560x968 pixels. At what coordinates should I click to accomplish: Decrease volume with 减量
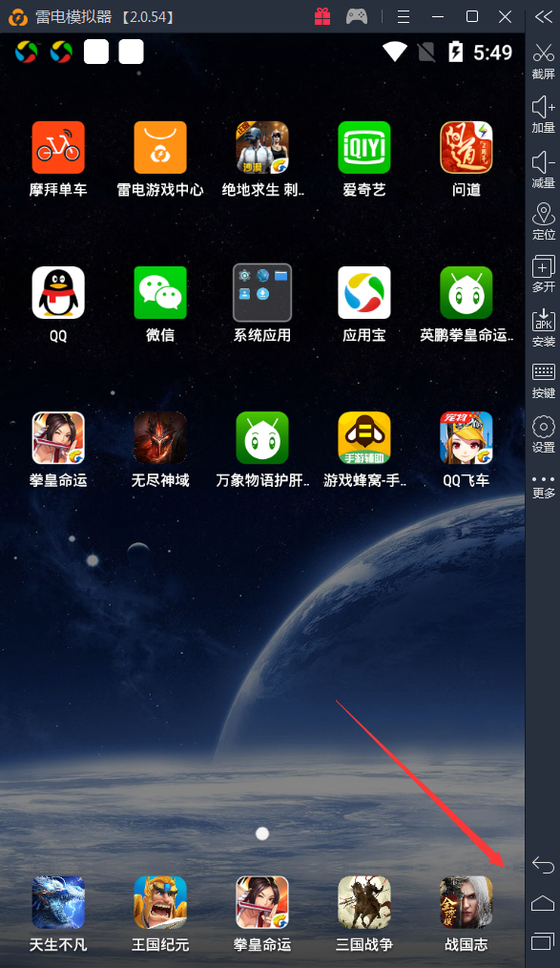point(544,169)
